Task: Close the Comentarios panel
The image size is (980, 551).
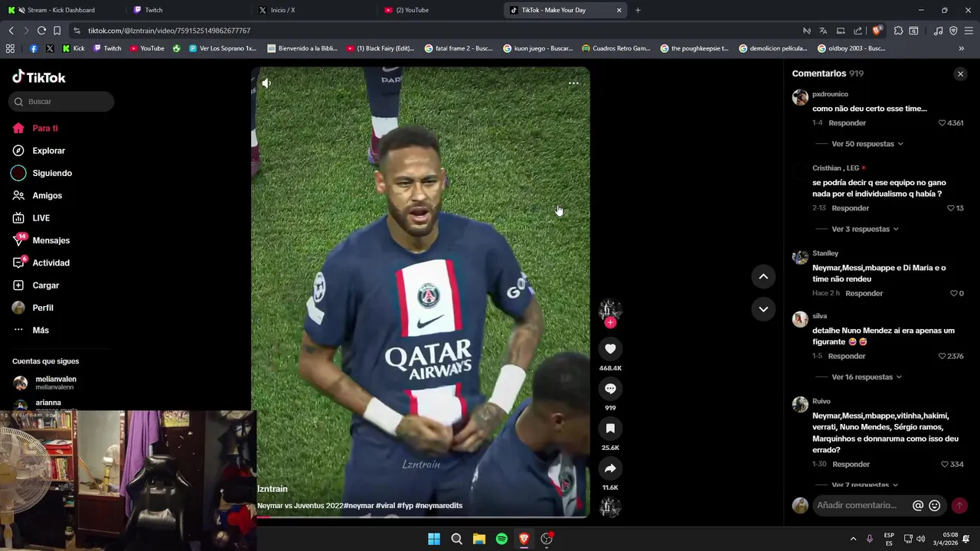Action: click(x=960, y=74)
